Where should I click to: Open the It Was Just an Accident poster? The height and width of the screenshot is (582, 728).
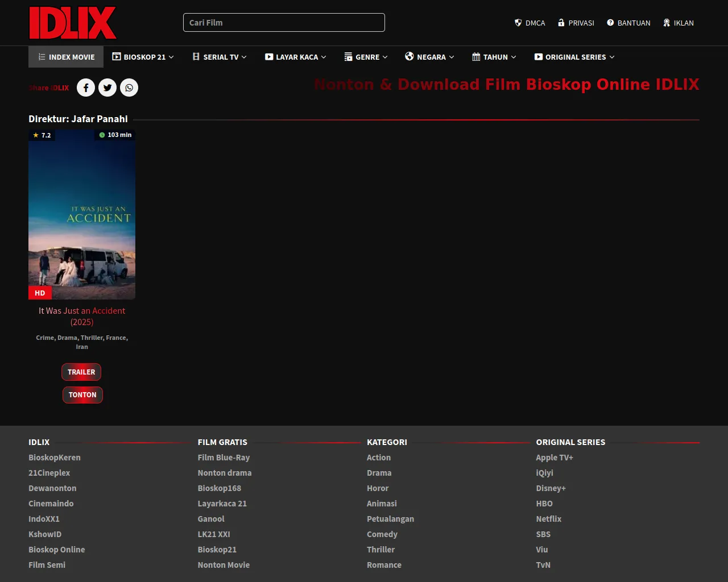[82, 214]
